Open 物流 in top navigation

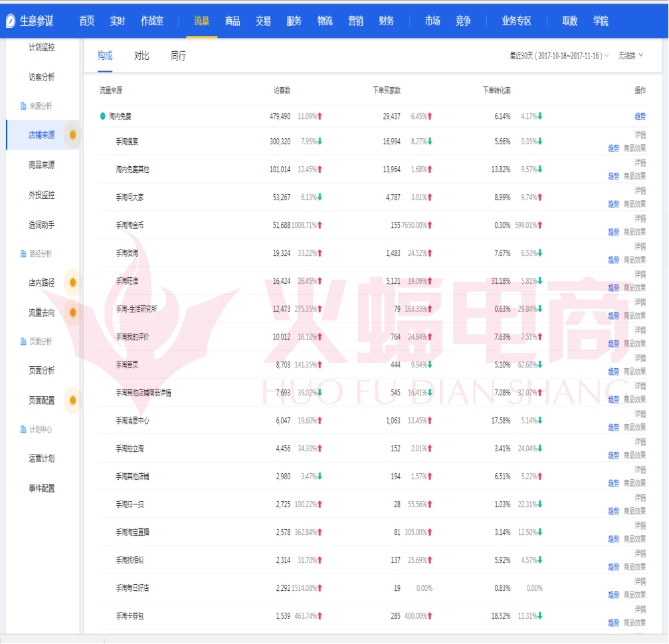coord(325,21)
